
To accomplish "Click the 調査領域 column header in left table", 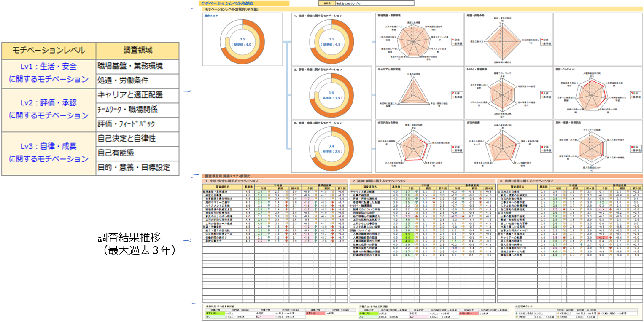I will coord(138,51).
